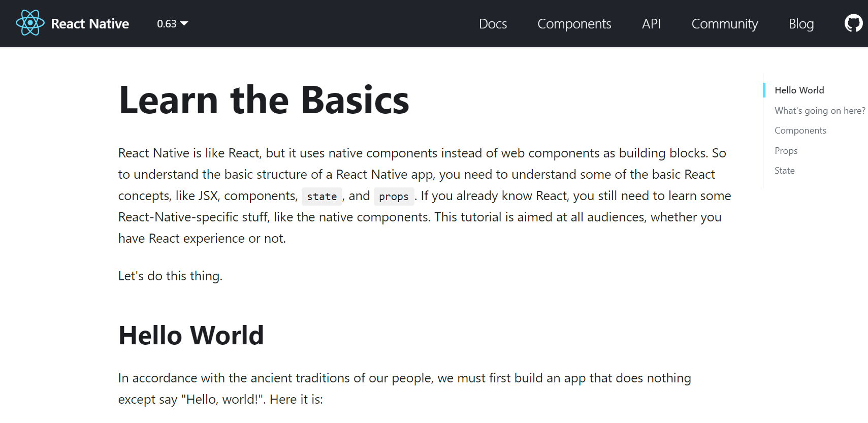Open the Community navigation item

pos(724,24)
